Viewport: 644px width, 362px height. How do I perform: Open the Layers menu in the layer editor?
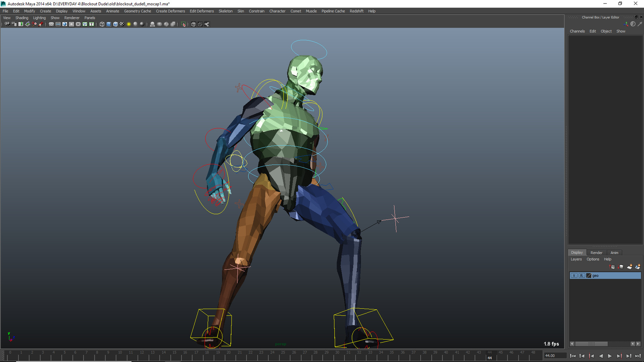pyautogui.click(x=576, y=259)
